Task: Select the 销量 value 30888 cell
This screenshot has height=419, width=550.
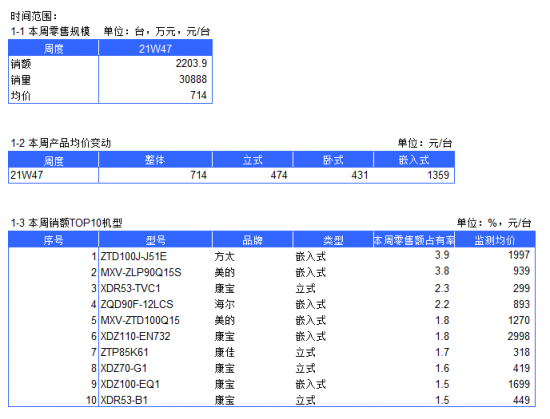Action: point(155,80)
